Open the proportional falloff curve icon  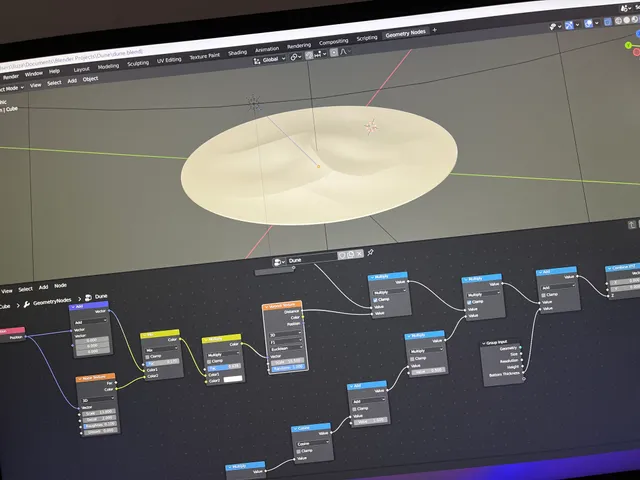pos(345,51)
